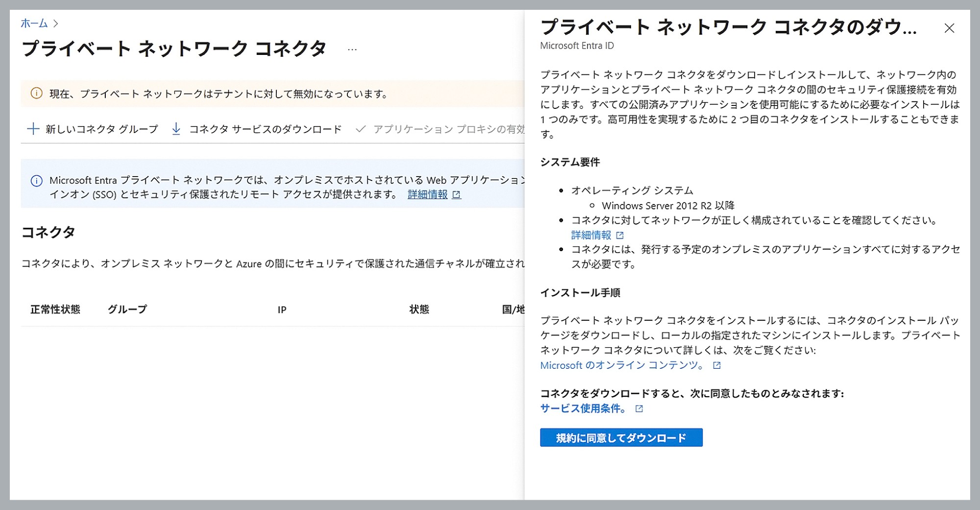This screenshot has width=980, height=510.
Task: Click the external link icon after 詳細情報
Action: (x=457, y=194)
